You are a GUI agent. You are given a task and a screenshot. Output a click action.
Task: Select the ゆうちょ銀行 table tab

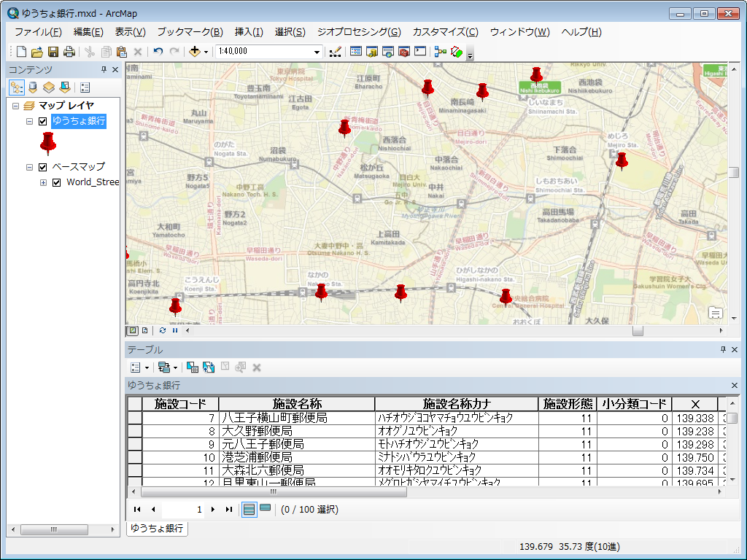tap(157, 528)
